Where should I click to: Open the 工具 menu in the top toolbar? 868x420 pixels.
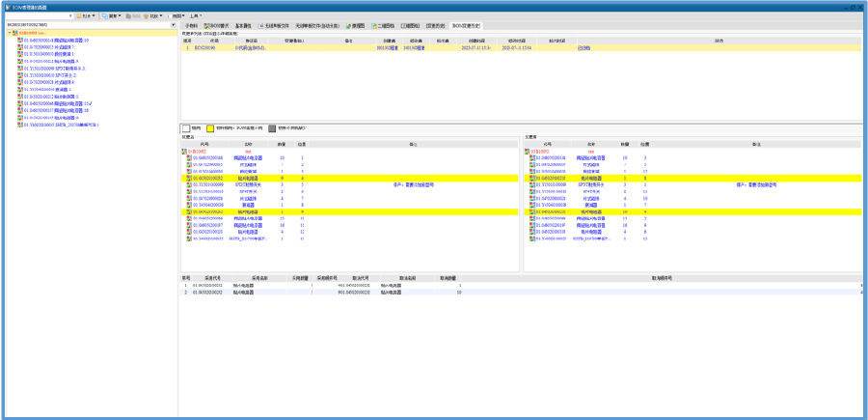pos(196,16)
